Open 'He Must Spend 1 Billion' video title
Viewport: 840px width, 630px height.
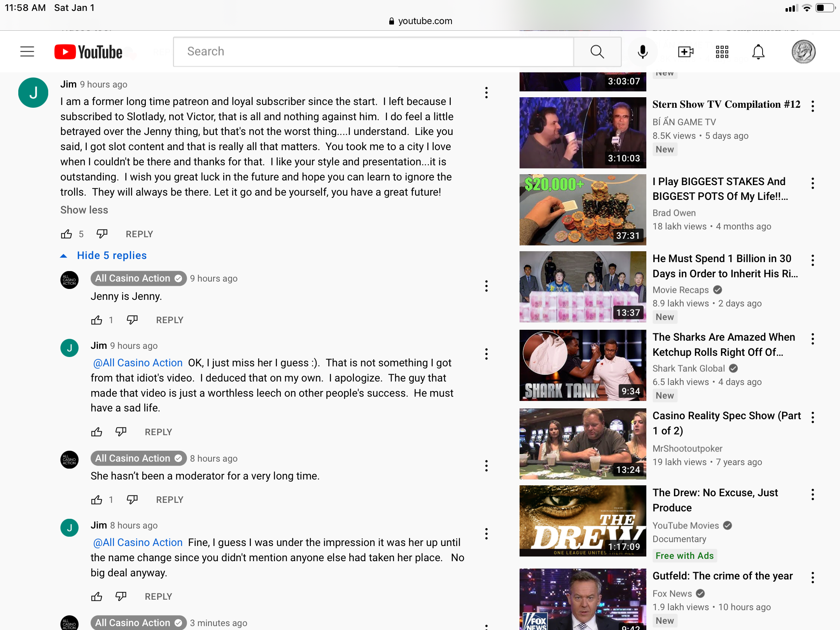click(725, 266)
